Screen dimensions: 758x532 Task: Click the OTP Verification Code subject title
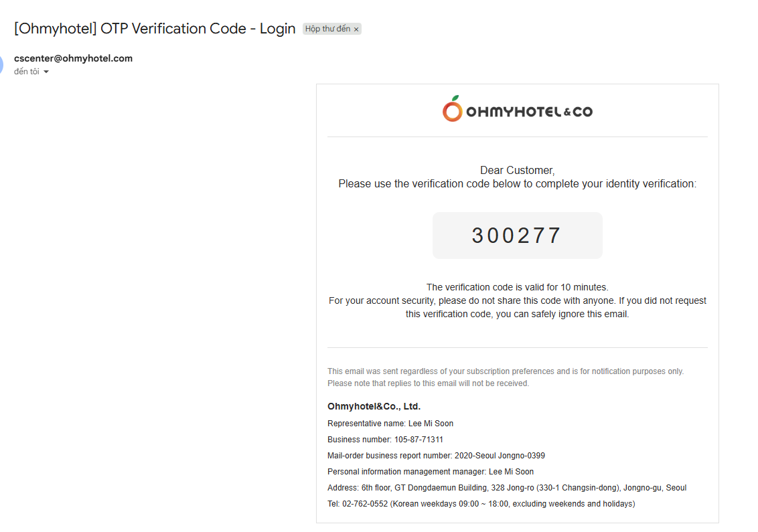[x=155, y=29]
